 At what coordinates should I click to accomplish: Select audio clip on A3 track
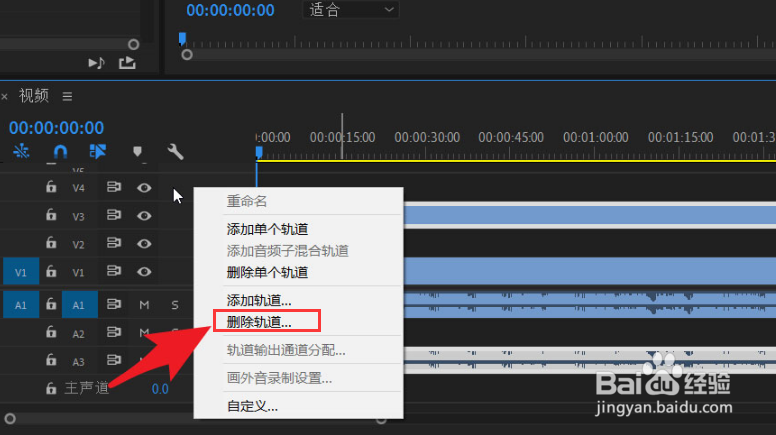coord(590,360)
